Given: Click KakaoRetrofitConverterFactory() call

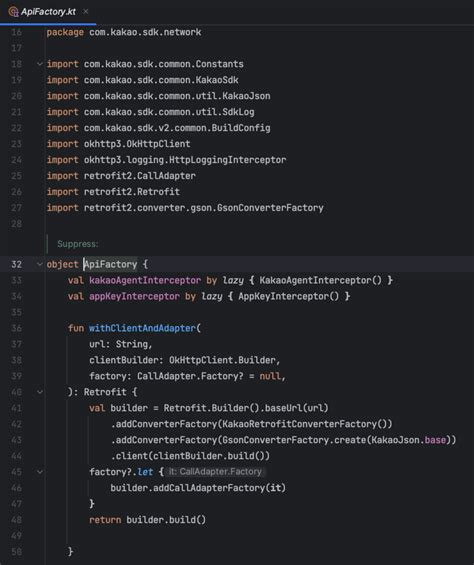Looking at the screenshot, I should point(305,424).
